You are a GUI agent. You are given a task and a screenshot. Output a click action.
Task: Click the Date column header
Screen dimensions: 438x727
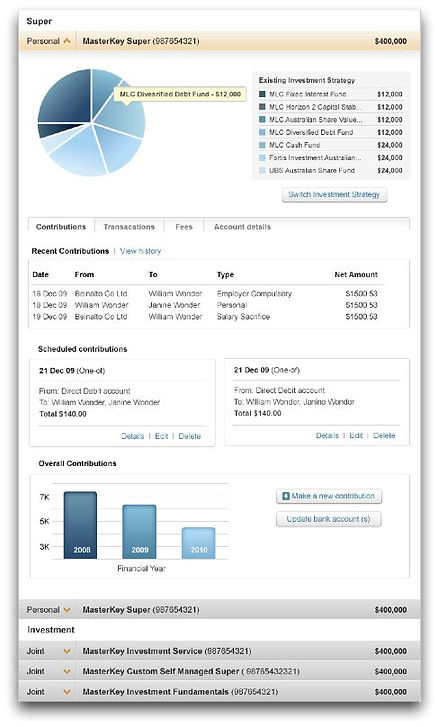pos(41,274)
